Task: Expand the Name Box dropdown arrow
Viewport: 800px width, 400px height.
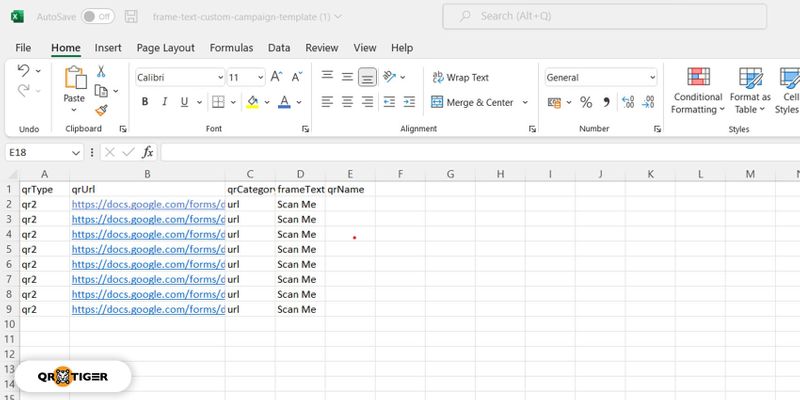Action: pyautogui.click(x=76, y=152)
